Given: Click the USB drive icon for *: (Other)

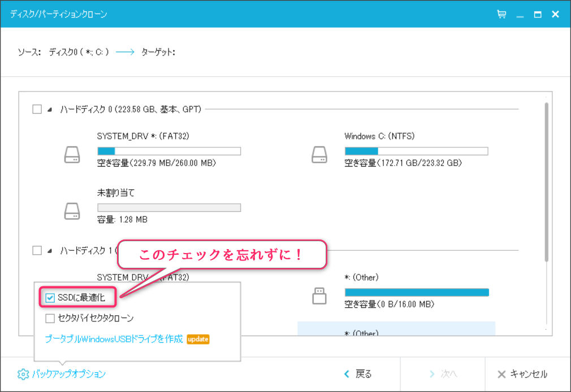Looking at the screenshot, I should tap(318, 295).
